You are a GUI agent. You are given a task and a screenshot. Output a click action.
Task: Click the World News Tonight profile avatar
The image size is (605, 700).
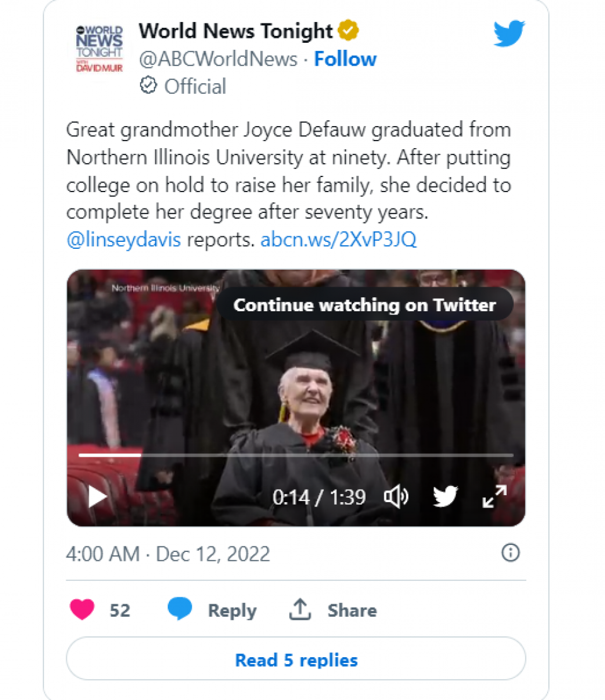click(x=95, y=49)
